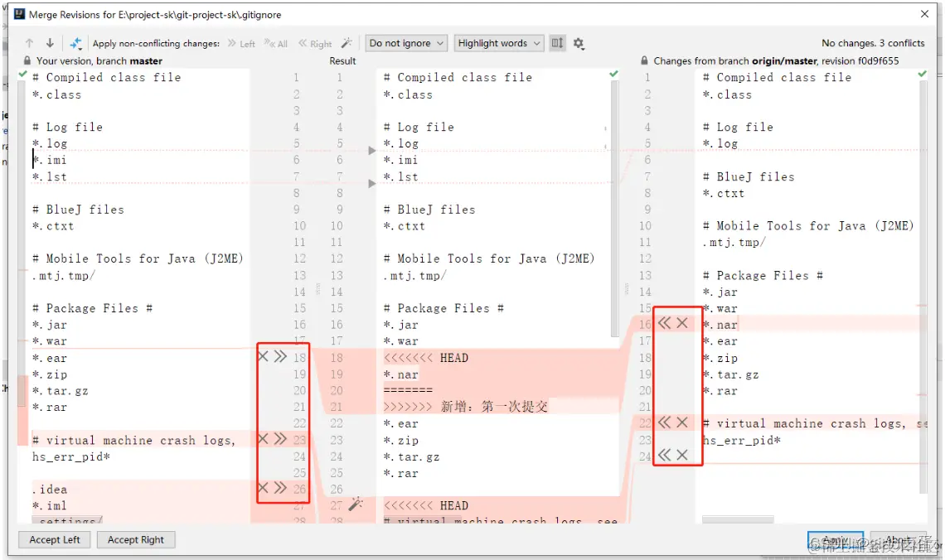The height and width of the screenshot is (560, 945).
Task: Click magic wand resolve icon at result line 27
Action: [356, 504]
